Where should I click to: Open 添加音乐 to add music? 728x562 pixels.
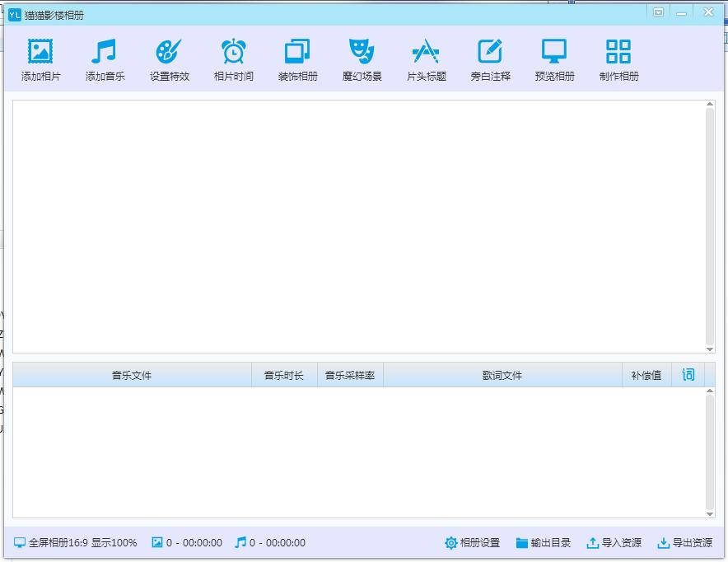(x=105, y=53)
